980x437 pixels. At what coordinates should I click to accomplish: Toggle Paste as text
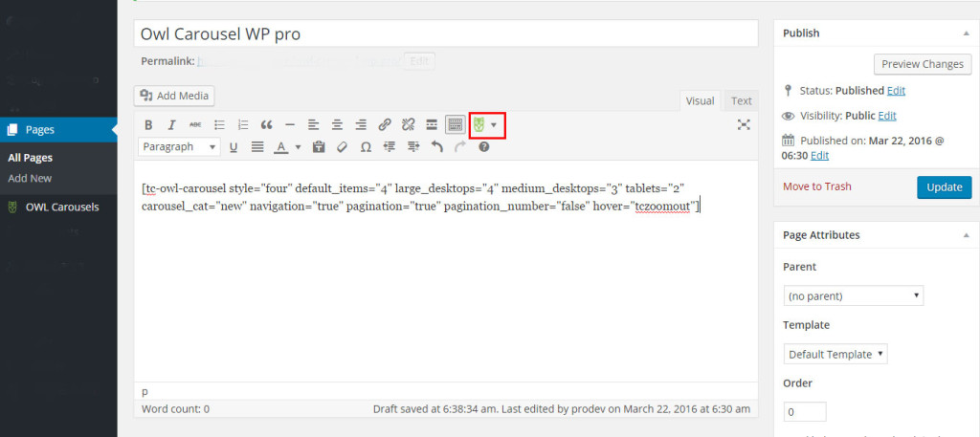tap(319, 147)
